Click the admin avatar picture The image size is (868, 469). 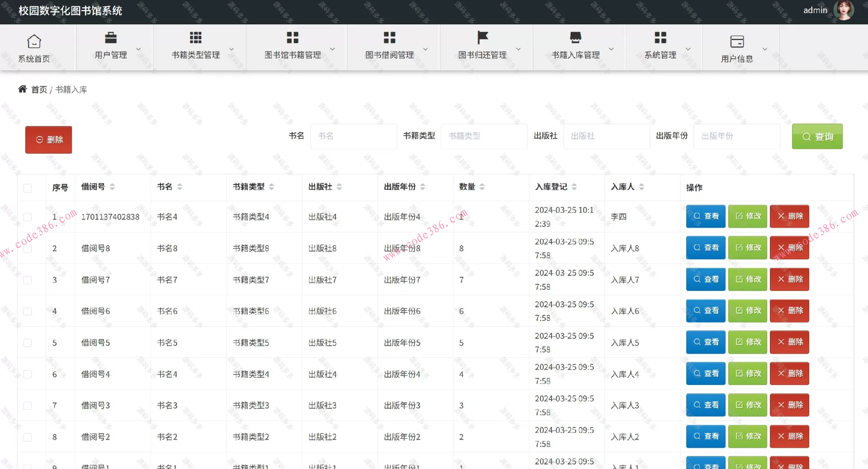click(843, 10)
